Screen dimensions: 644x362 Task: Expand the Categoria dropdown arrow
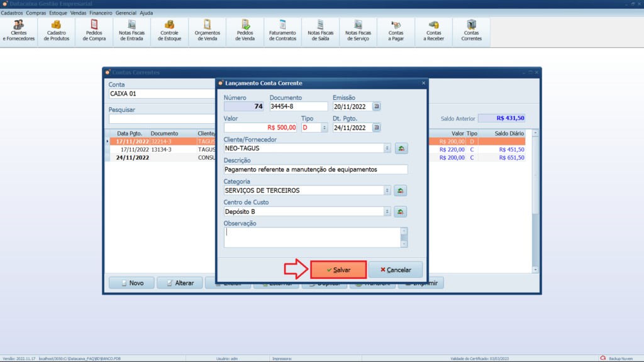pos(387,190)
